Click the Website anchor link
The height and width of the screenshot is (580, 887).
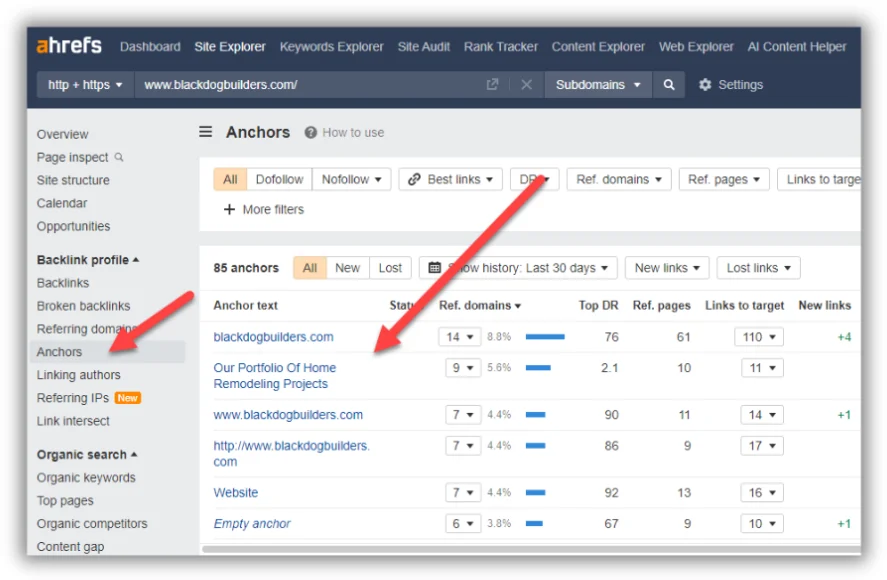(x=235, y=492)
